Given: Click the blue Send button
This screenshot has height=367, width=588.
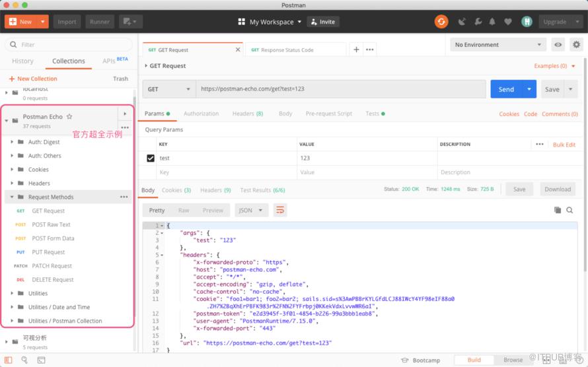Looking at the screenshot, I should [x=506, y=89].
